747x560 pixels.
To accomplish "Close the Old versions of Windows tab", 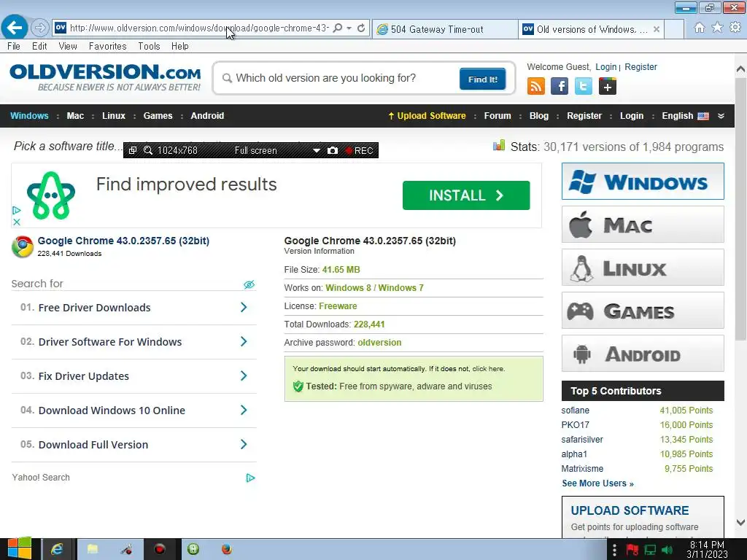I will coord(657,29).
